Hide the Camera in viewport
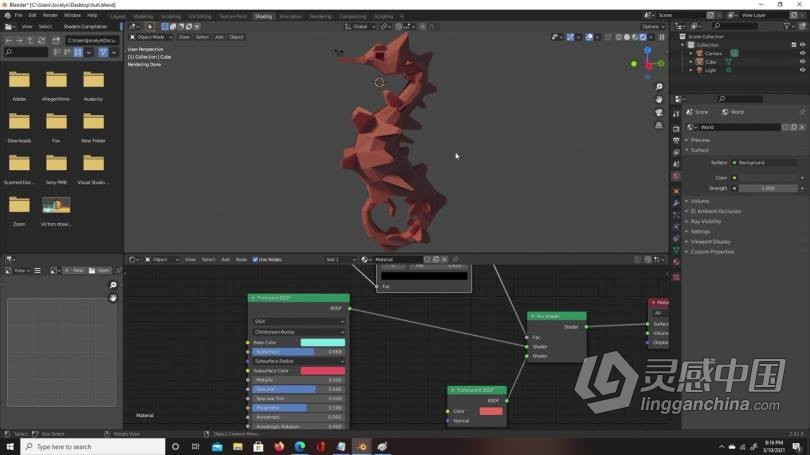Image resolution: width=810 pixels, height=455 pixels. pyautogui.click(x=802, y=53)
